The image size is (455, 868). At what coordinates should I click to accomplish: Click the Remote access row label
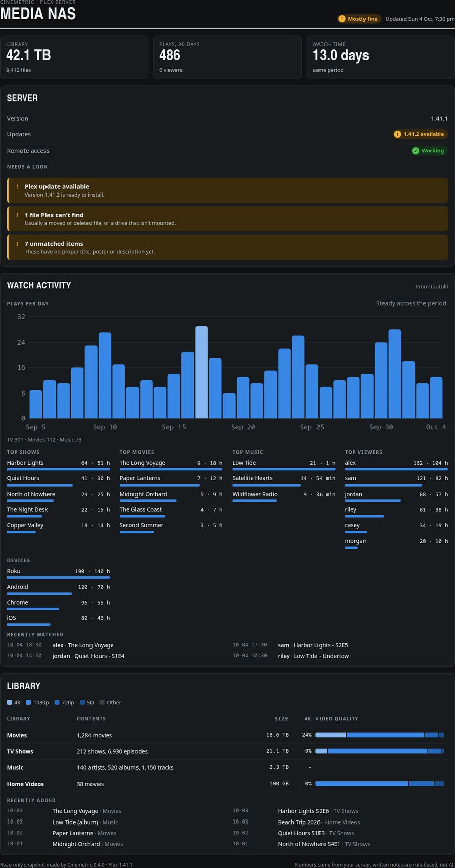[28, 151]
